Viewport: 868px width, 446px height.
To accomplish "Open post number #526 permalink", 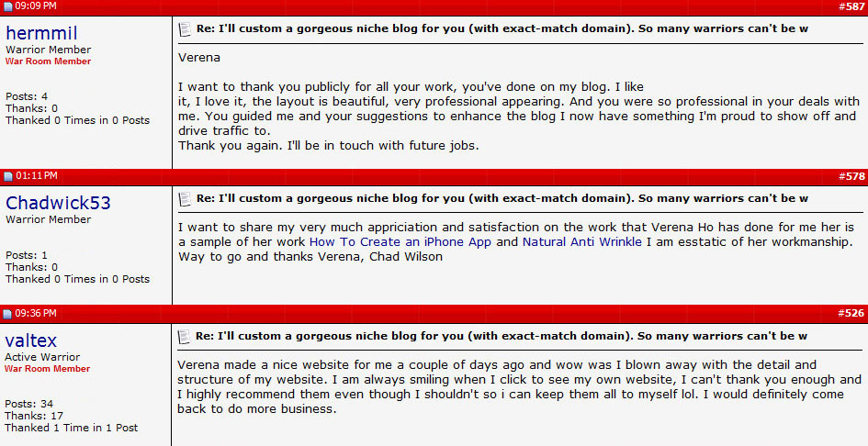I will click(851, 313).
